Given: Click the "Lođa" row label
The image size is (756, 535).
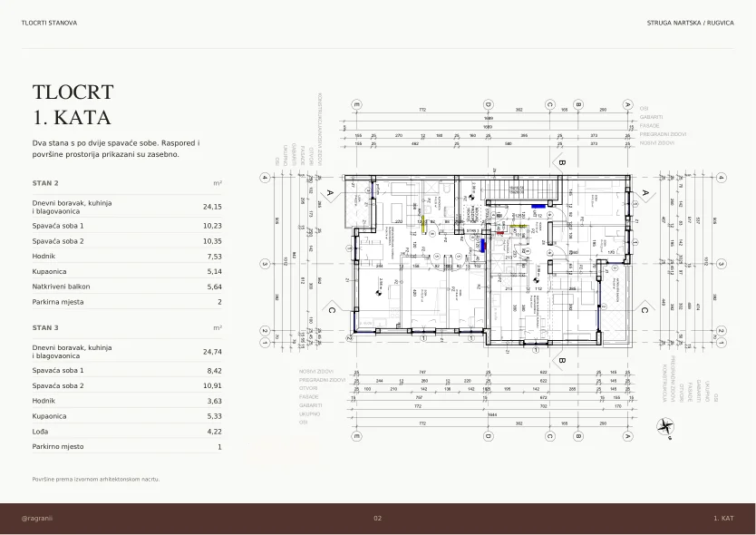Looking at the screenshot, I should [40, 432].
